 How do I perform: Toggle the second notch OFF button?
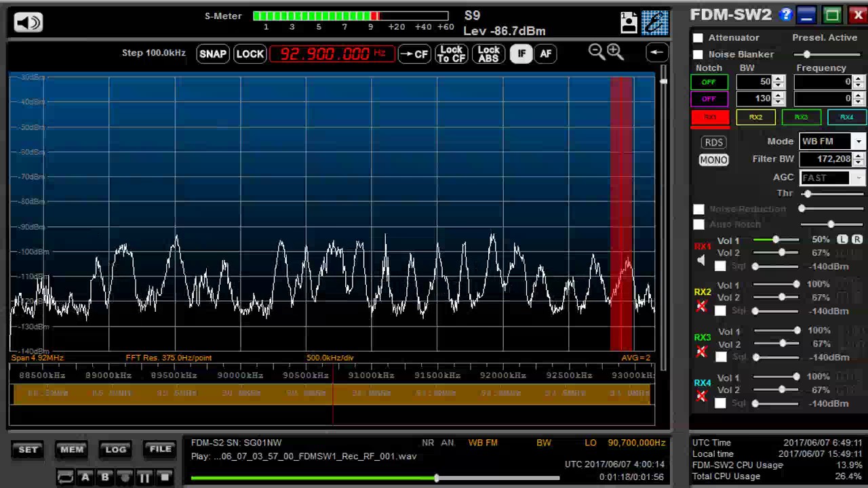click(709, 99)
